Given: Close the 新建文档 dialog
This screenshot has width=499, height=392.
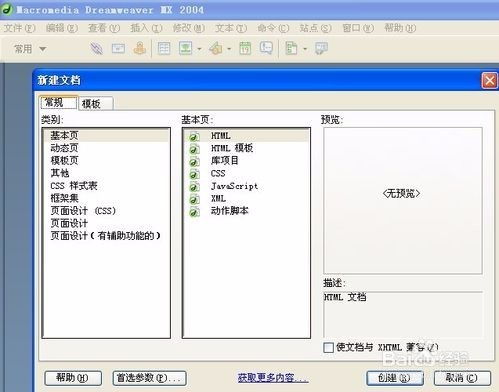Looking at the screenshot, I should click(x=489, y=80).
